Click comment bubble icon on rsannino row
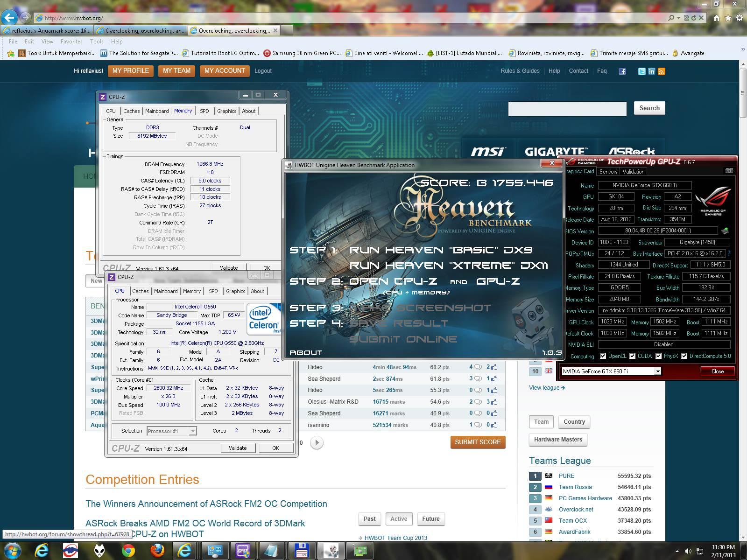 [478, 425]
